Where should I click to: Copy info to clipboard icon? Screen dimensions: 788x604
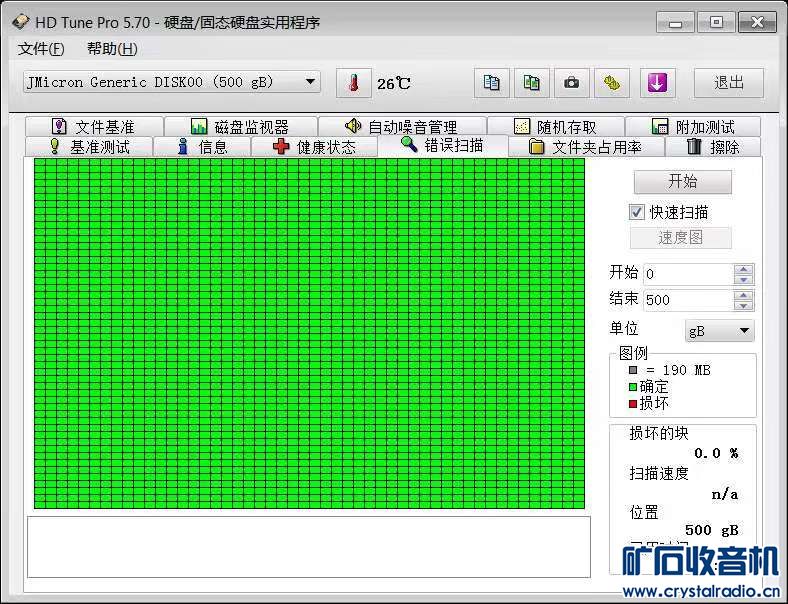[491, 83]
